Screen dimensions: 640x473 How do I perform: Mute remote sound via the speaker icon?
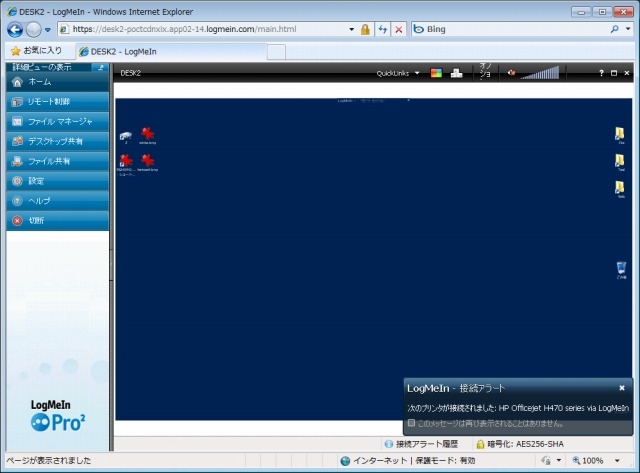[511, 73]
